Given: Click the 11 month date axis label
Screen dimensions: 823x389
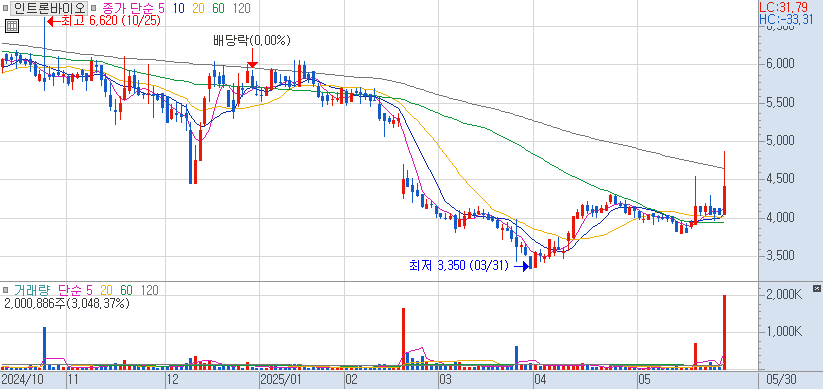Looking at the screenshot, I should click(x=73, y=380).
